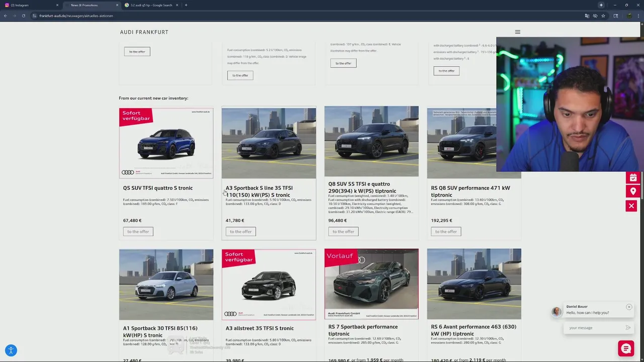644x362 pixels.
Task: Open the A3 Sportback S line car image
Action: pyautogui.click(x=269, y=143)
